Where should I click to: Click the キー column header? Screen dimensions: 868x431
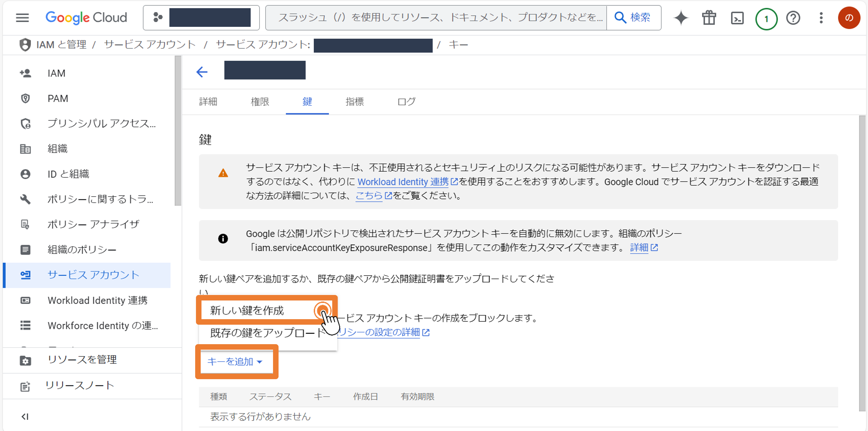(x=322, y=397)
